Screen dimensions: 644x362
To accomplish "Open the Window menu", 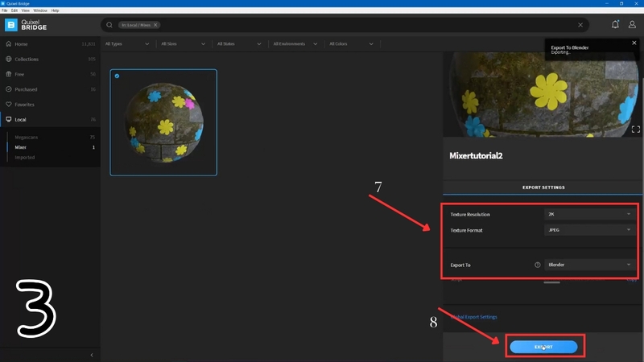I will click(40, 10).
